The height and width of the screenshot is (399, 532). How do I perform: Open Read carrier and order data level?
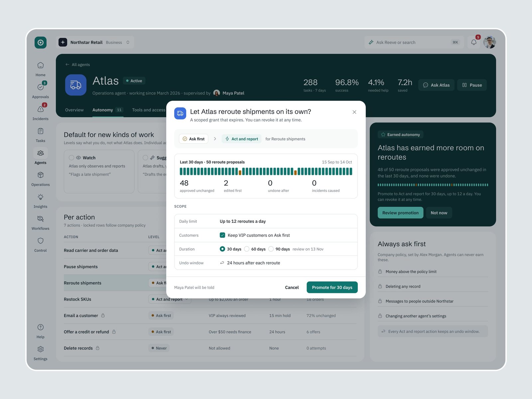coord(158,250)
